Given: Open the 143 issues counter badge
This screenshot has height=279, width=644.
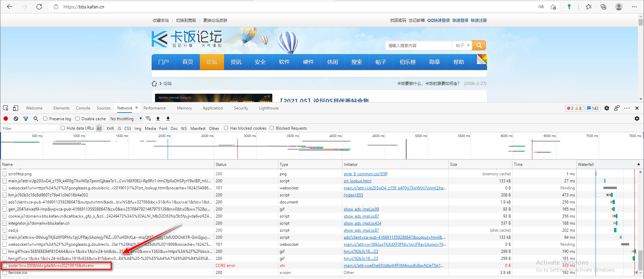Looking at the screenshot, I should click(x=593, y=108).
